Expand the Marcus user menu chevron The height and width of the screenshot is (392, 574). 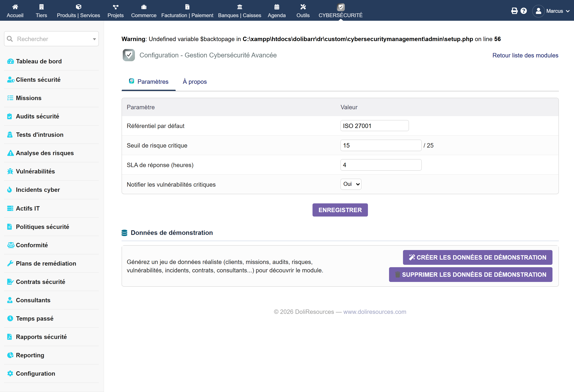[x=568, y=11]
